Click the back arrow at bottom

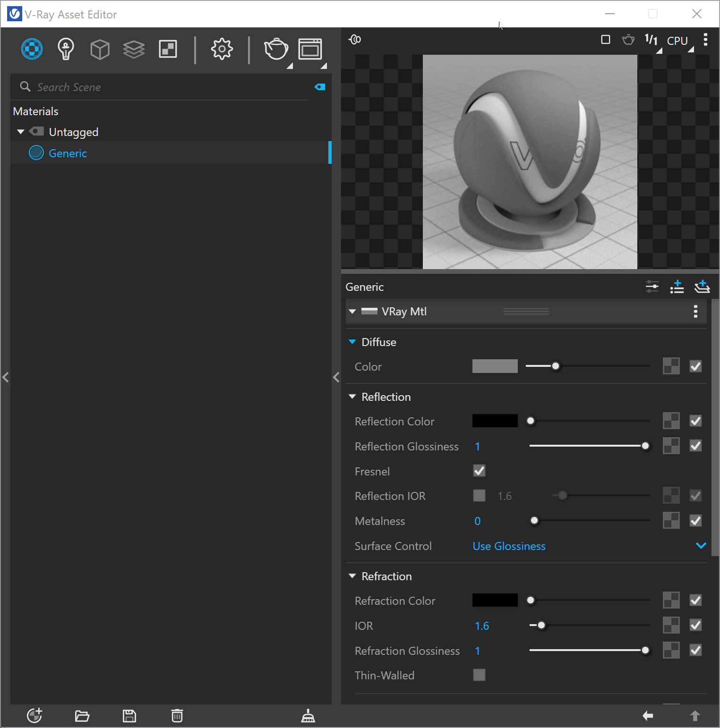pos(648,716)
